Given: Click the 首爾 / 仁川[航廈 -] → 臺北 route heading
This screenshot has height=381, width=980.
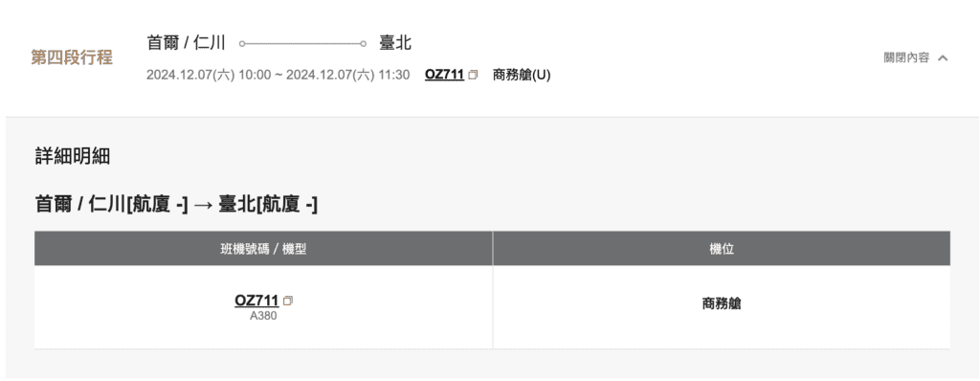Looking at the screenshot, I should pyautogui.click(x=176, y=205).
